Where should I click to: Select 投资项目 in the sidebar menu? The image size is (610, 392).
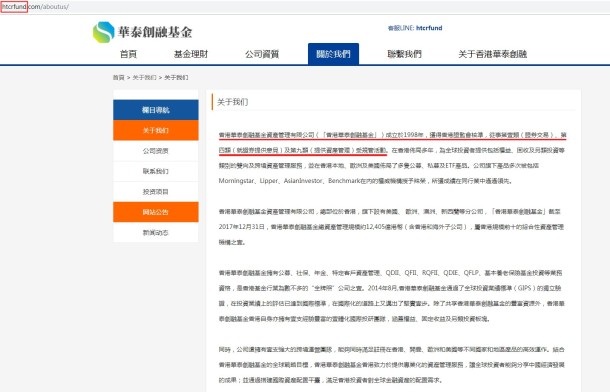[x=156, y=192]
